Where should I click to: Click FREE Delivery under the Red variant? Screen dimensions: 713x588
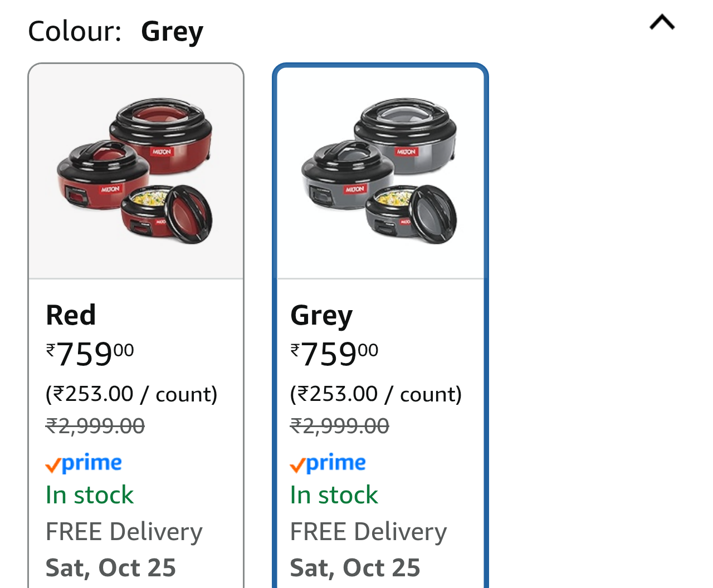pyautogui.click(x=124, y=531)
